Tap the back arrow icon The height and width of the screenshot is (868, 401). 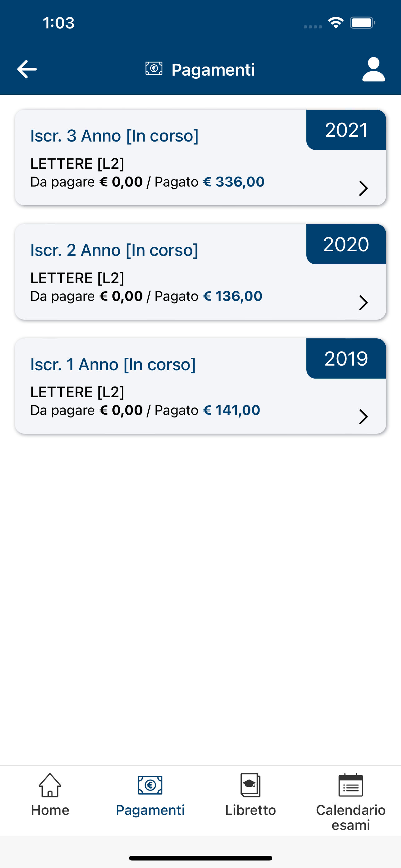(x=27, y=69)
